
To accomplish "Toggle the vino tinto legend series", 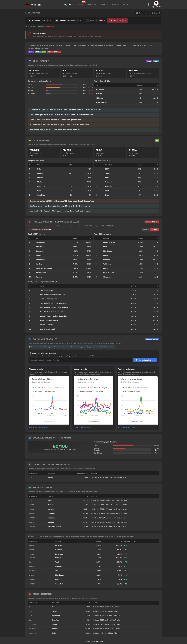I will [x=37, y=388].
